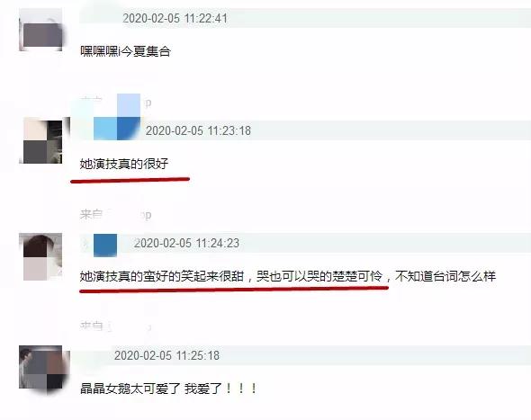Click the timestamp 2020-02-05 11:22:41
531x420 pixels.
(x=175, y=18)
